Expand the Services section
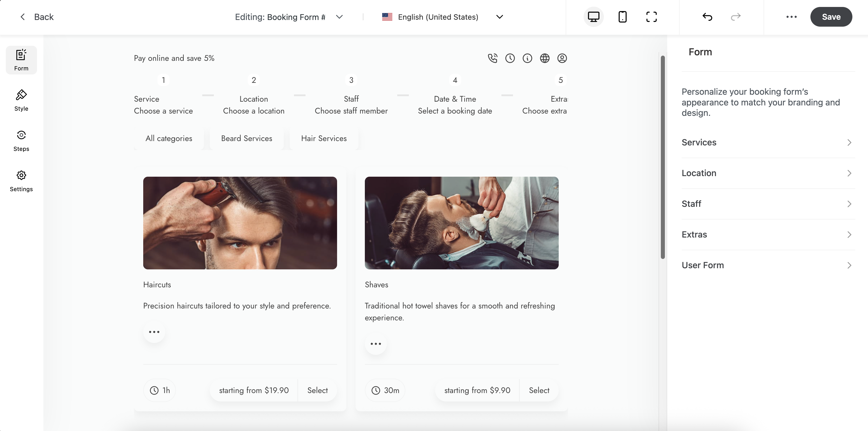This screenshot has width=868, height=431. click(x=768, y=142)
